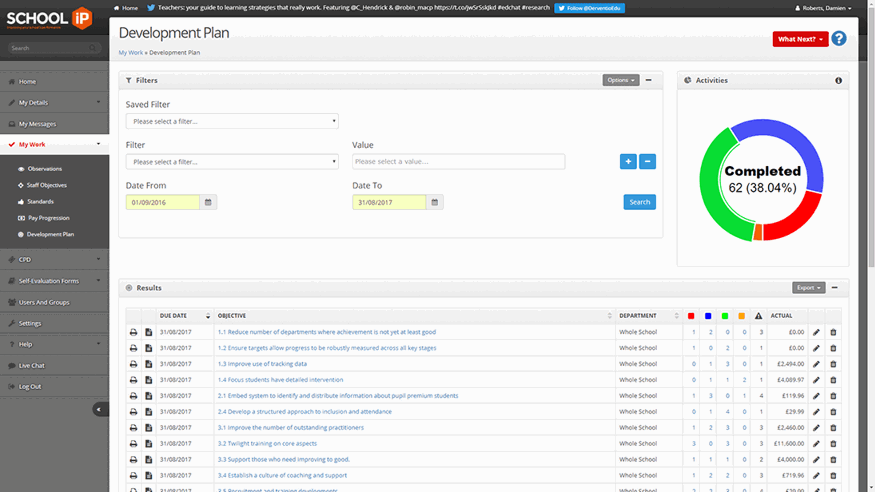
Task: Edit objective 1.3 Improve use of tracking data
Action: [816, 364]
